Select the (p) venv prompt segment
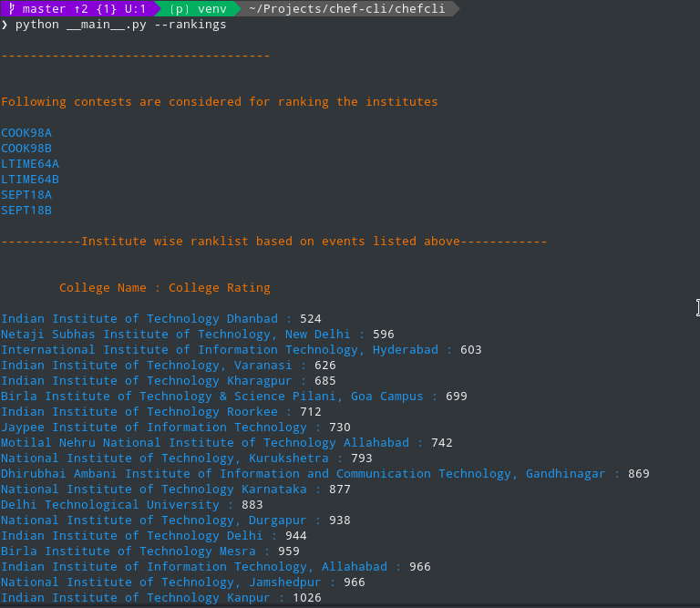The height and width of the screenshot is (608, 700). [198, 8]
